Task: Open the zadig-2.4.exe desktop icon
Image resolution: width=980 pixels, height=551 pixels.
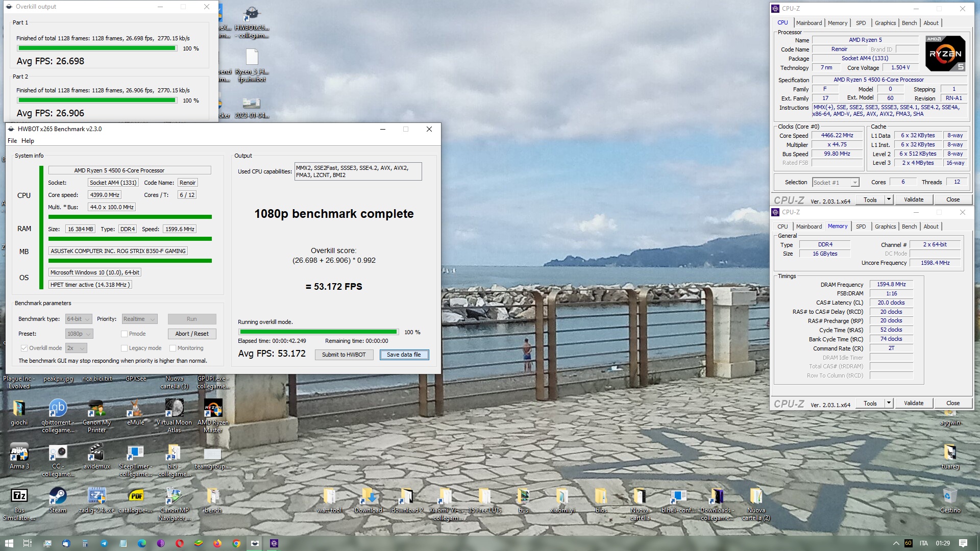Action: click(x=96, y=500)
